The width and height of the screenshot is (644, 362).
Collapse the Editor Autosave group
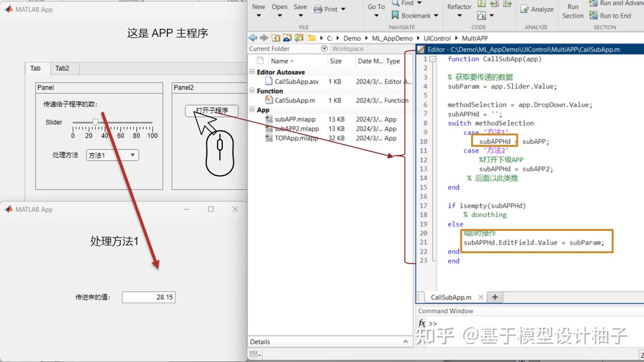[252, 72]
